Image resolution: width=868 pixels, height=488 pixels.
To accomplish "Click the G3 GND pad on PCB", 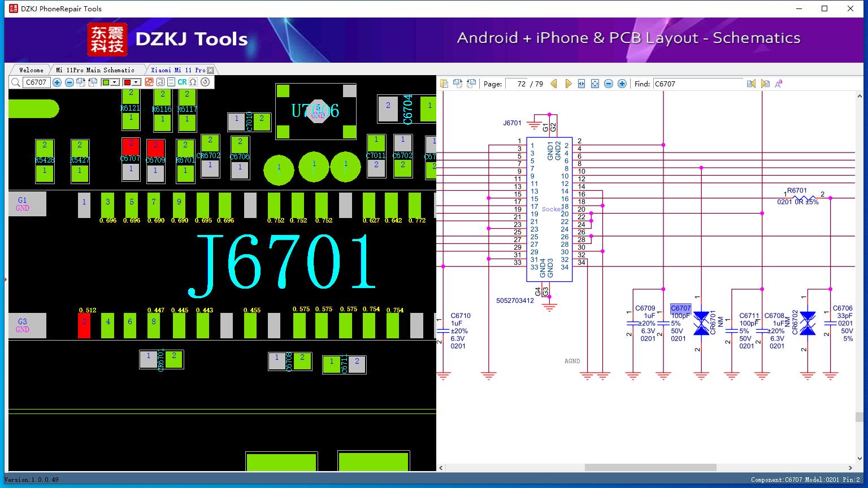I will pos(27,326).
